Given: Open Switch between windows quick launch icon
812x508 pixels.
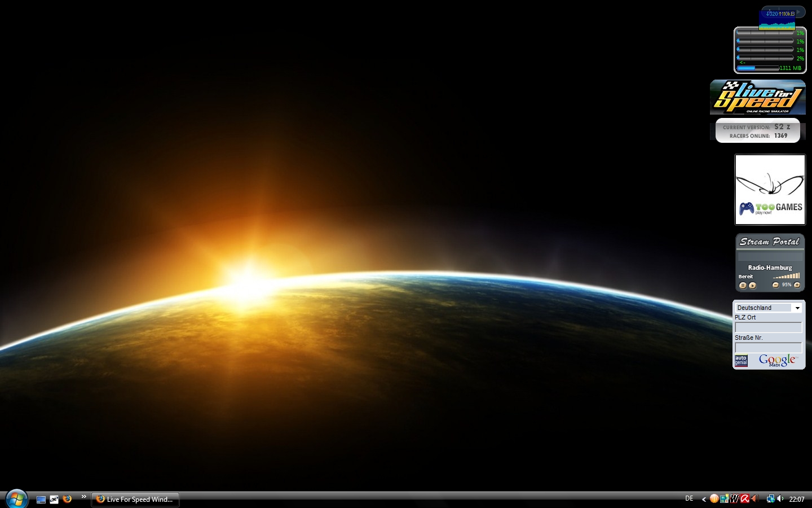Looking at the screenshot, I should 54,500.
